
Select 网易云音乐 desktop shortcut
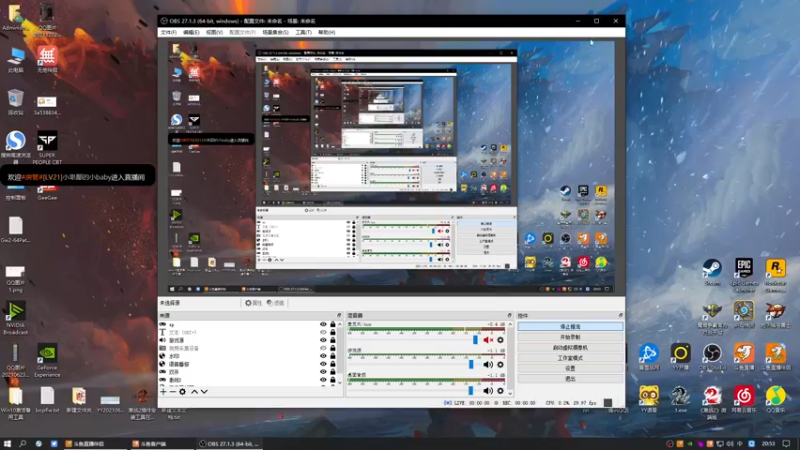click(x=744, y=399)
